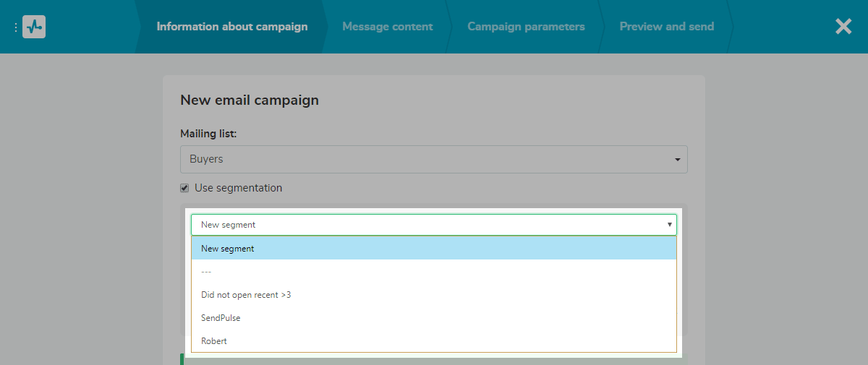Open the Campaign parameters step

(526, 27)
